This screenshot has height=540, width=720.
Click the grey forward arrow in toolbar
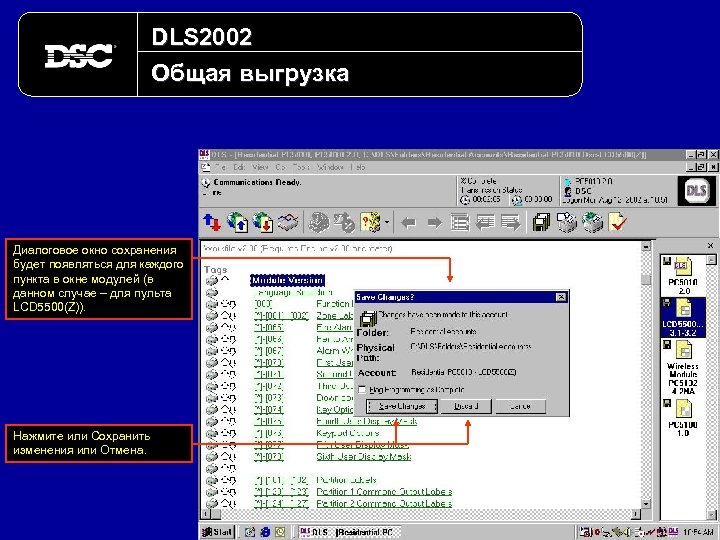tap(434, 223)
